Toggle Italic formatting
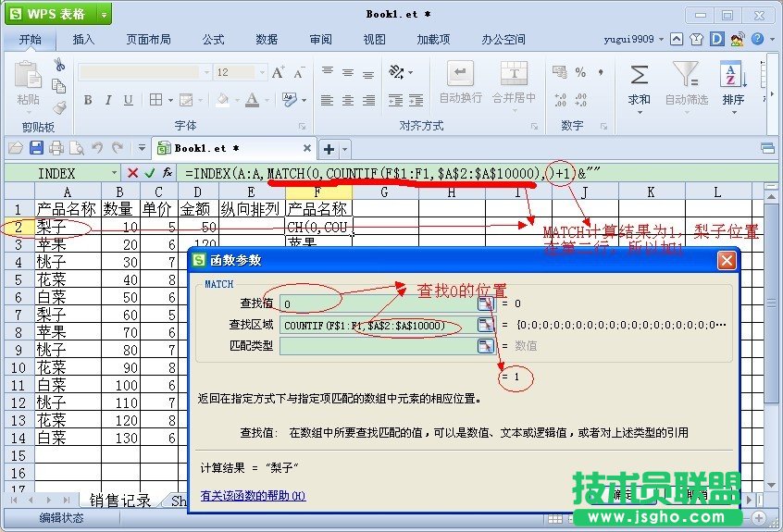This screenshot has width=783, height=532. point(108,100)
